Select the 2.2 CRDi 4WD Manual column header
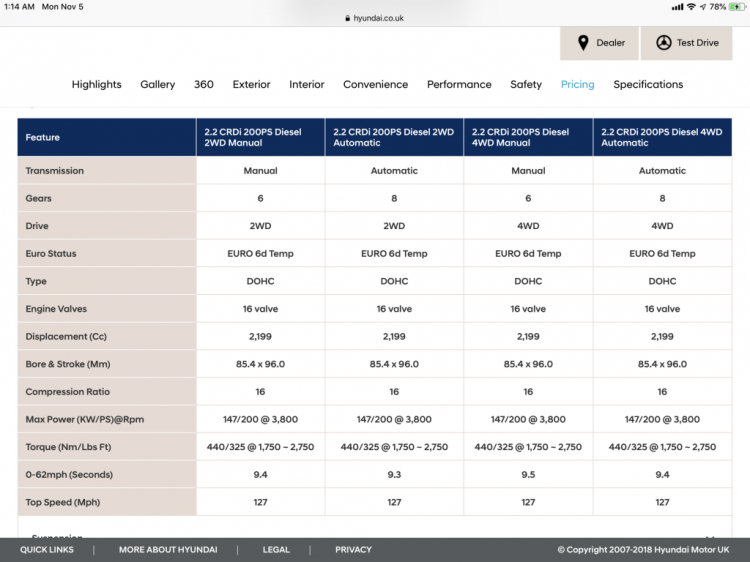 tap(528, 137)
